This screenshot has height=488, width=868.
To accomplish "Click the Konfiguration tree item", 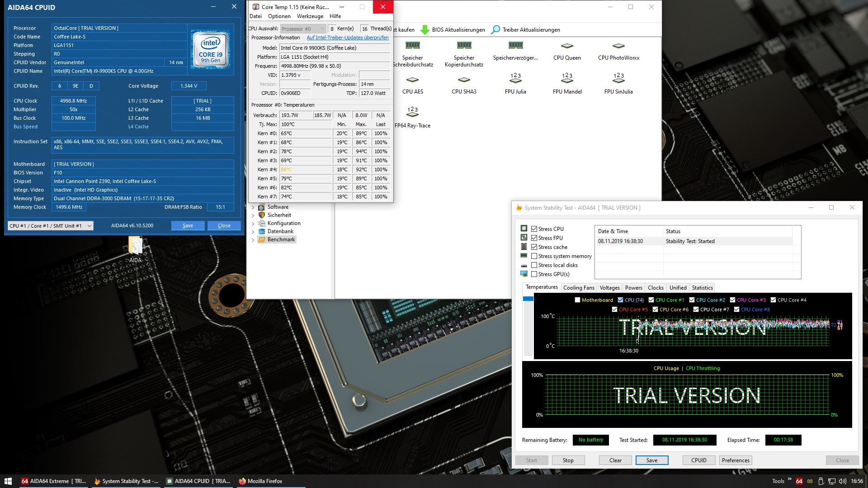I will [x=284, y=223].
